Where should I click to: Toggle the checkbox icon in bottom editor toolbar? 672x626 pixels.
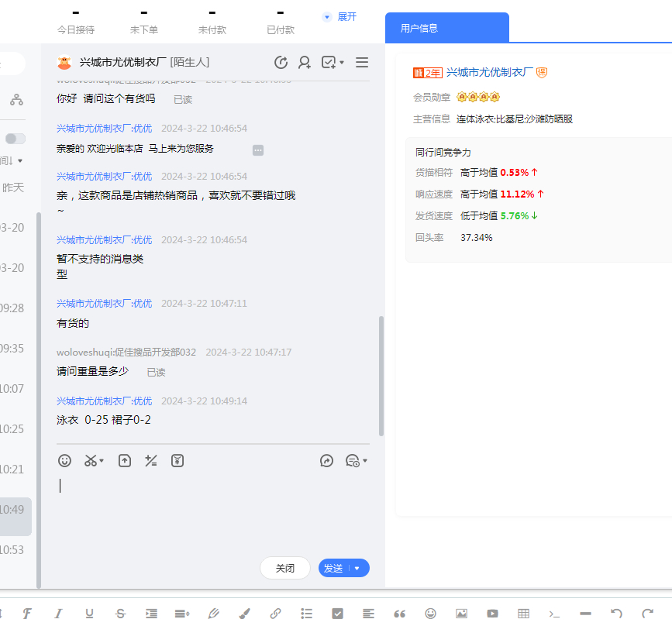(x=337, y=614)
